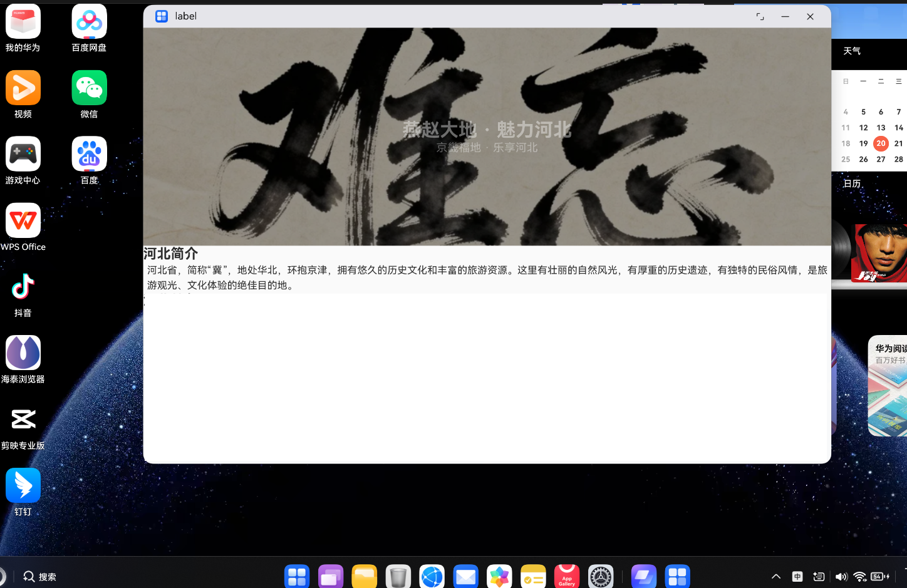Click the 天气 widget label
Screen dimensions: 907x588
(852, 51)
